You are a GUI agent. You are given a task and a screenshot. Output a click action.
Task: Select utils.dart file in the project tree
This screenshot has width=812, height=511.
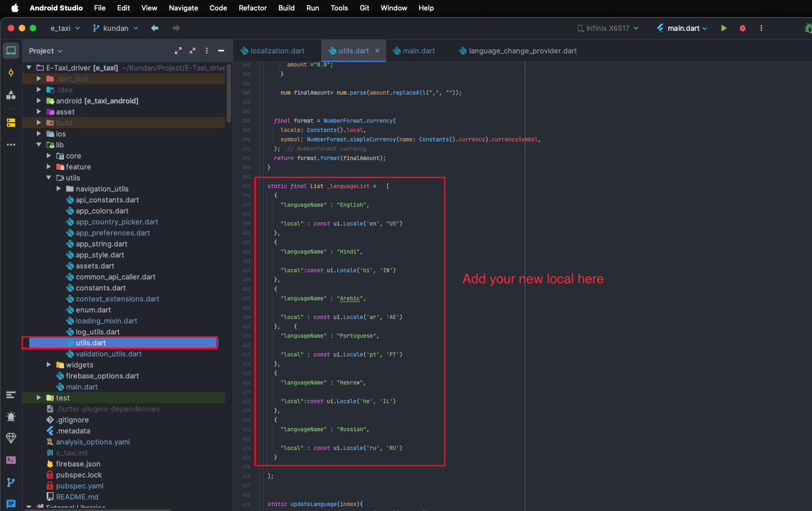pyautogui.click(x=91, y=343)
